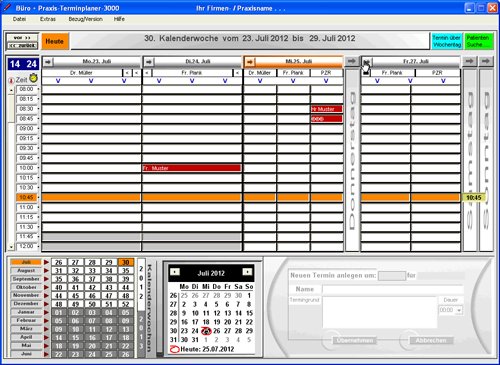500x365 pixels.
Task: Select day 18 in the Juli 2012 calendar
Action: coord(206,322)
